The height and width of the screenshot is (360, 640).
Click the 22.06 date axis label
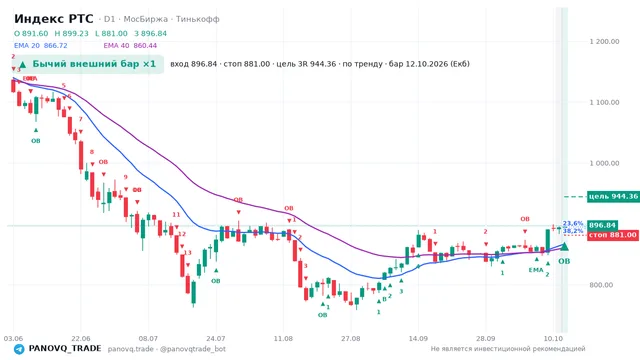click(80, 338)
